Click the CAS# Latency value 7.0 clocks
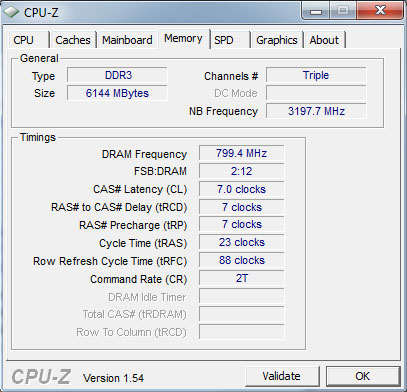 point(242,189)
